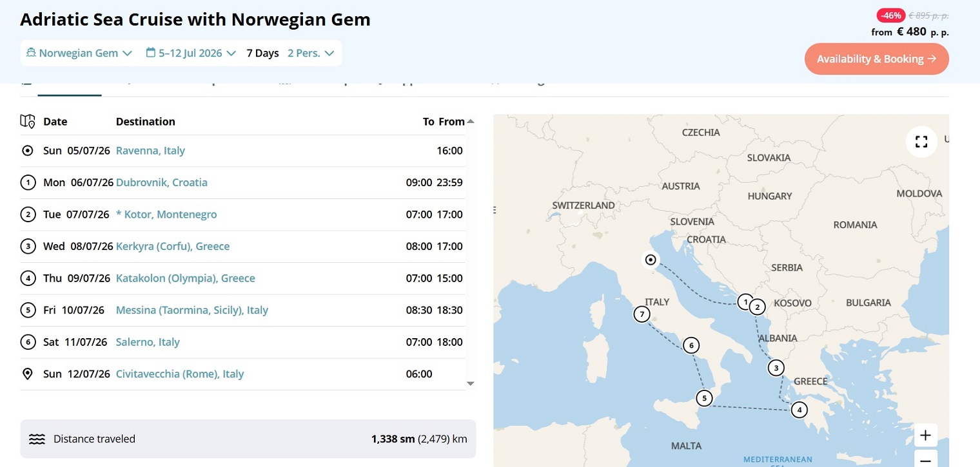
Task: Click map marker 4 for Katakolon
Action: point(799,410)
